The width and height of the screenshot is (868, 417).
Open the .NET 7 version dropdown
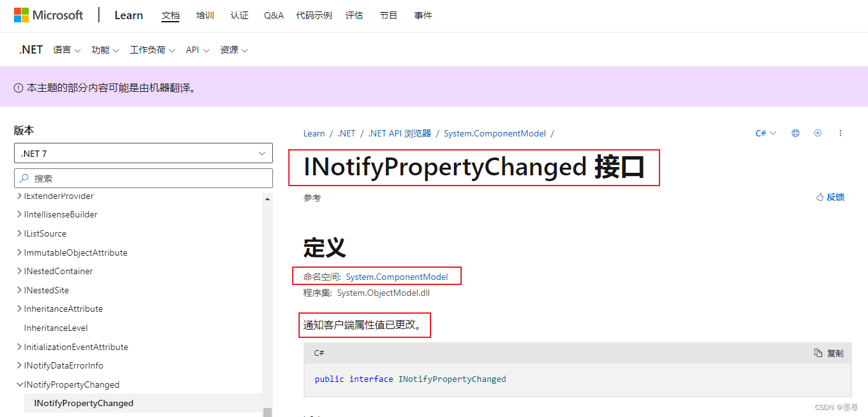[x=143, y=153]
